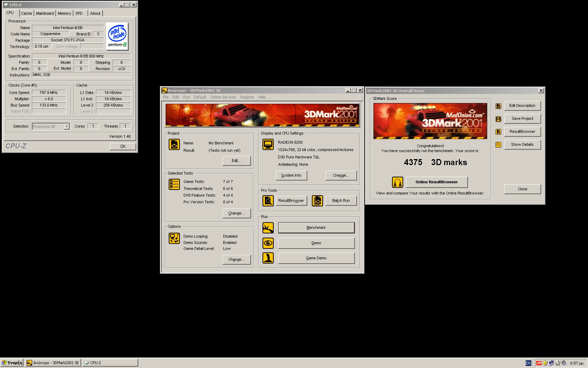Image resolution: width=588 pixels, height=368 pixels.
Task: Click the ResultBrowser magnifier icon in Pro Tools
Action: click(x=268, y=201)
